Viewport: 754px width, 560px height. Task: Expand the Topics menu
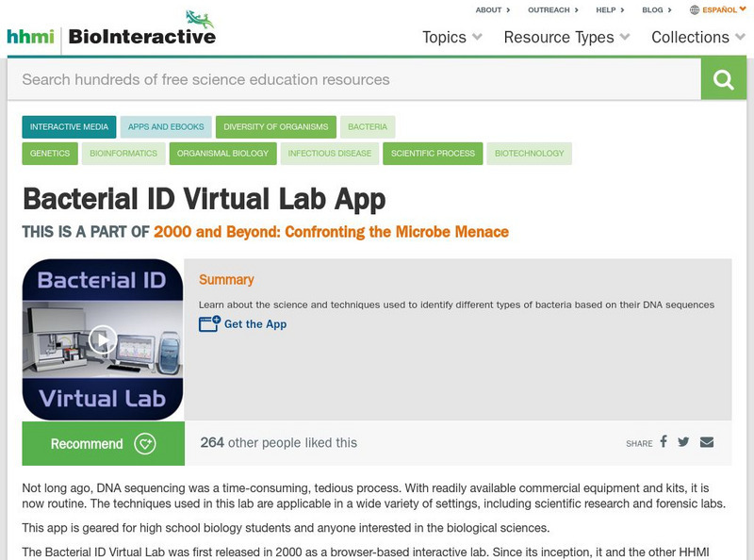click(452, 37)
